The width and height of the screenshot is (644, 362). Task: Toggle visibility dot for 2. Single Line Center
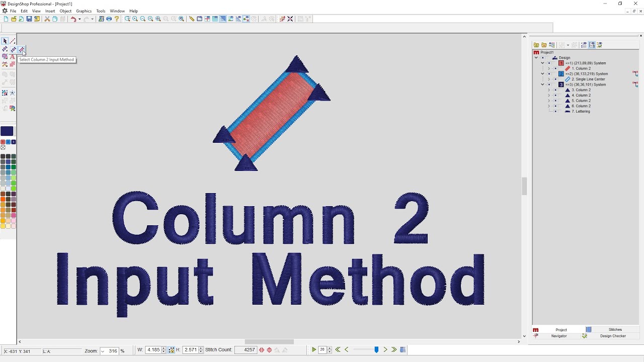point(555,79)
